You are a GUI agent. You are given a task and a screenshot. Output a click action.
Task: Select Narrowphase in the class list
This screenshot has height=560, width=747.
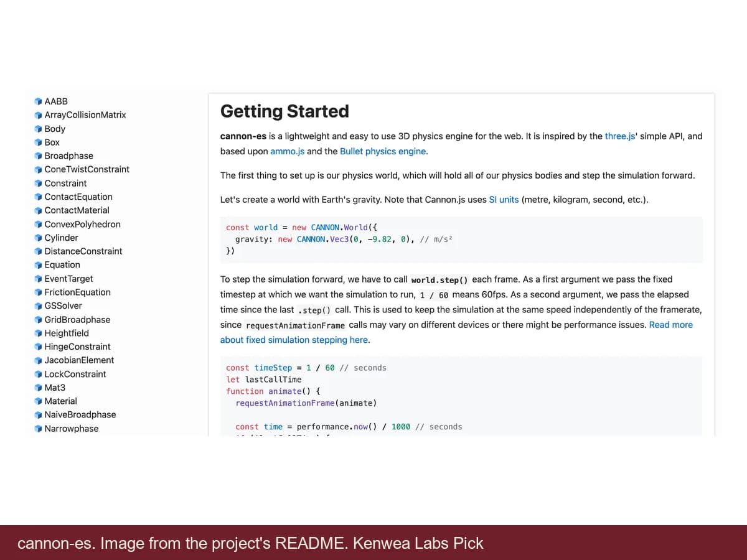point(72,429)
